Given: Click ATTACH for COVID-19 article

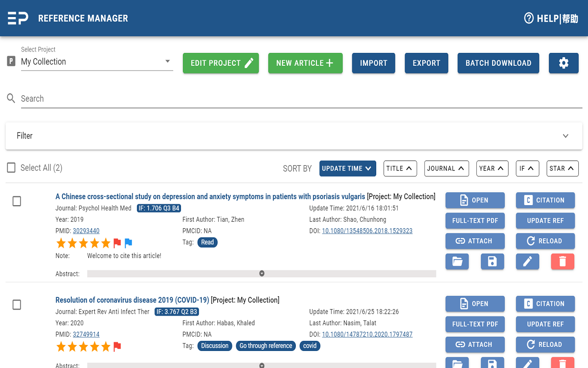Looking at the screenshot, I should coord(475,345).
